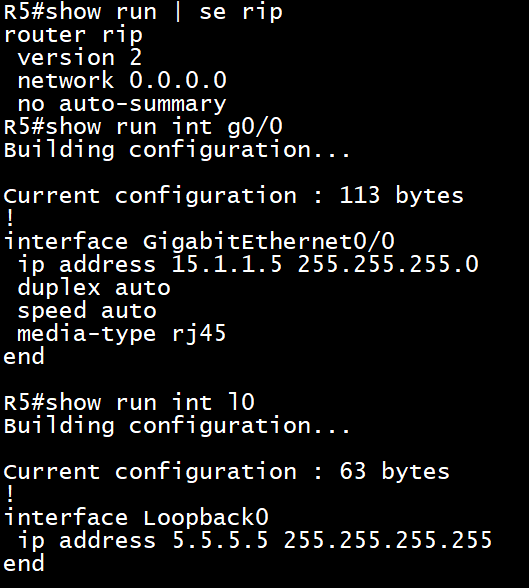Click the 255.255.255.0 subnet mask
Screen dimensions: 529x588
click(388, 264)
